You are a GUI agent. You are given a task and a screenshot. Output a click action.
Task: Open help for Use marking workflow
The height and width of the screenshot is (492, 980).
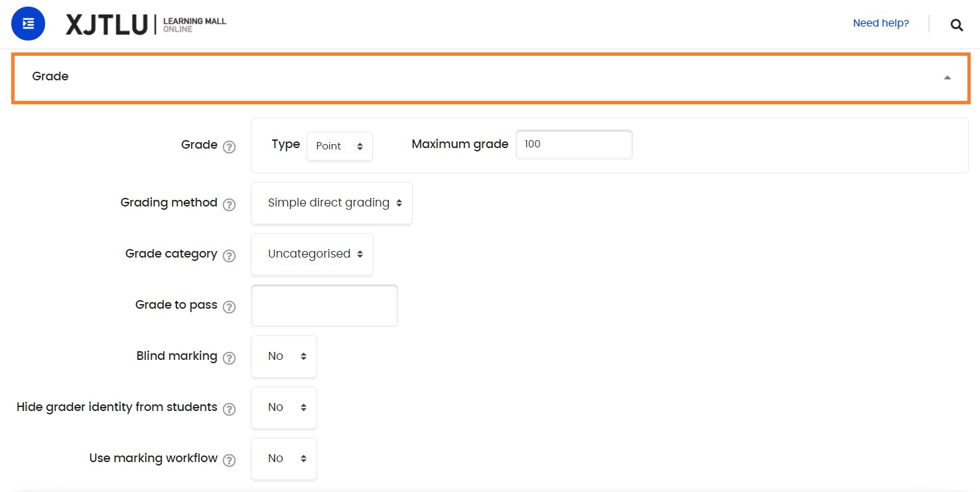229,461
